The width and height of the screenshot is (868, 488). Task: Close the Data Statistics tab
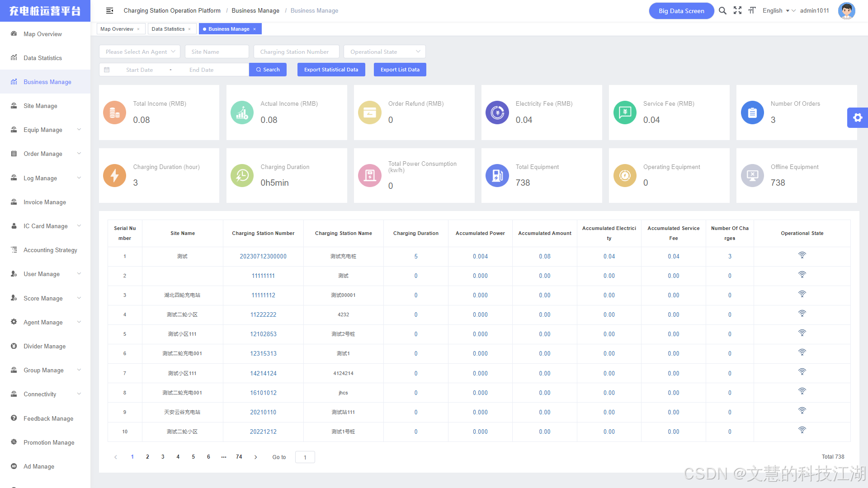[189, 29]
